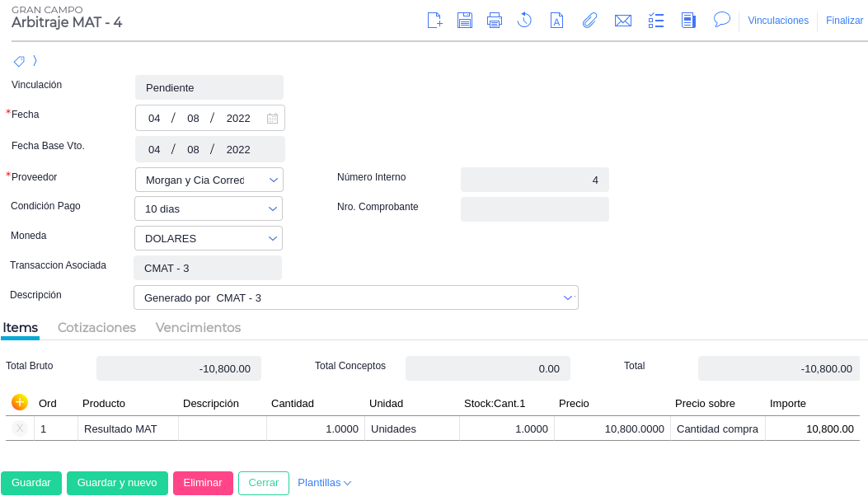868x501 pixels.
Task: Click the new document icon in toolbar
Action: 434,21
